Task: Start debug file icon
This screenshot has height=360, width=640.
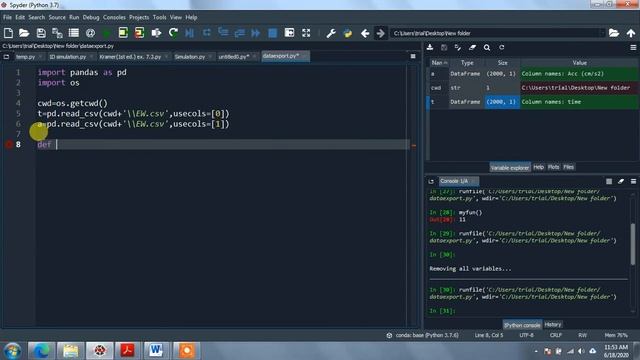Action: [x=189, y=33]
